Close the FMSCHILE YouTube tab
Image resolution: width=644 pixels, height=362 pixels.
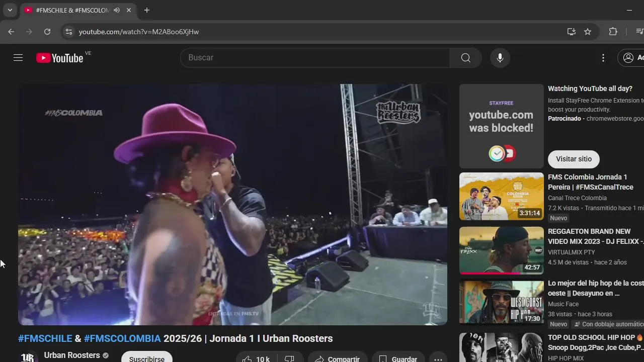point(129,10)
